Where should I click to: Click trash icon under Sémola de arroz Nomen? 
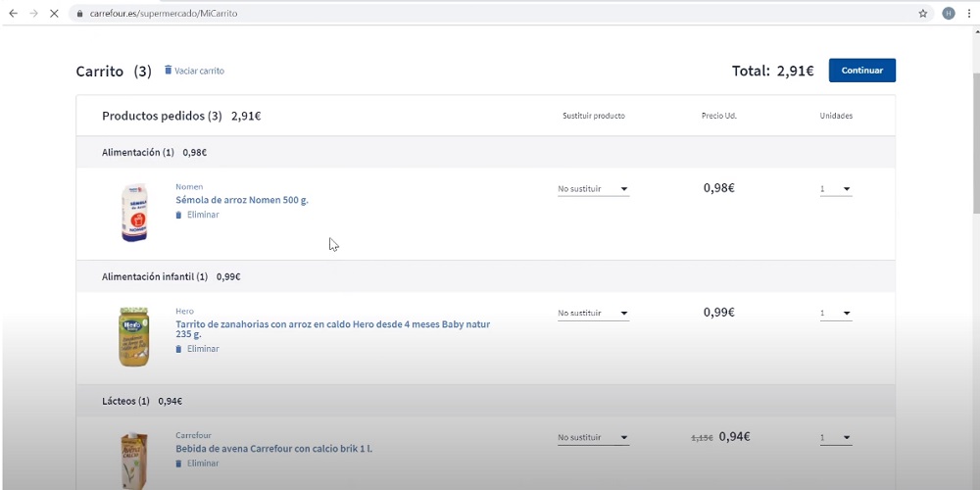coord(178,215)
